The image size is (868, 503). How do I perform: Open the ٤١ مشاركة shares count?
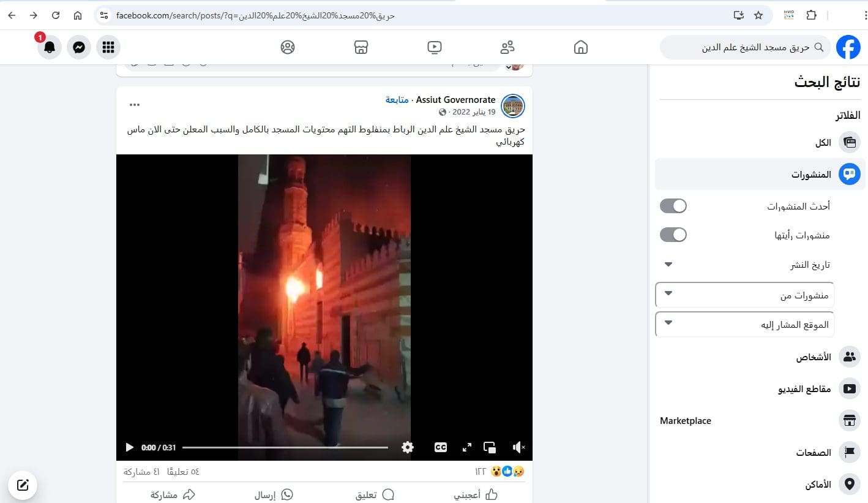click(x=141, y=472)
